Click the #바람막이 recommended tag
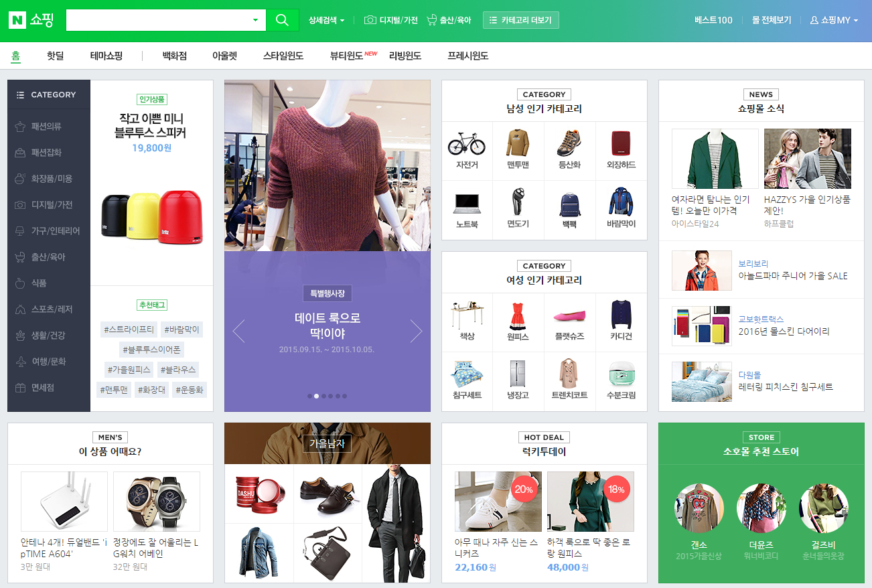The width and height of the screenshot is (872, 588). [x=181, y=329]
